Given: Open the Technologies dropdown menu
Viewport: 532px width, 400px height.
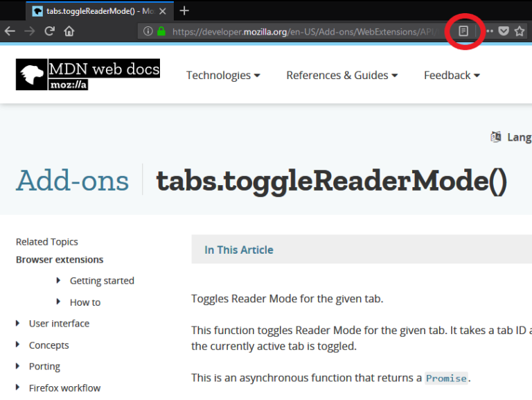Looking at the screenshot, I should click(223, 76).
